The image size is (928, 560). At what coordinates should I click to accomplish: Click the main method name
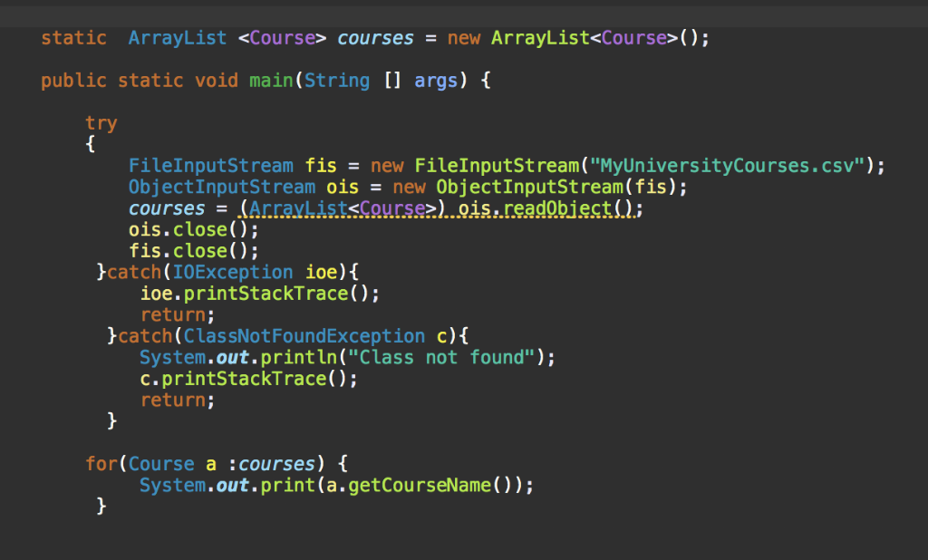pos(271,81)
